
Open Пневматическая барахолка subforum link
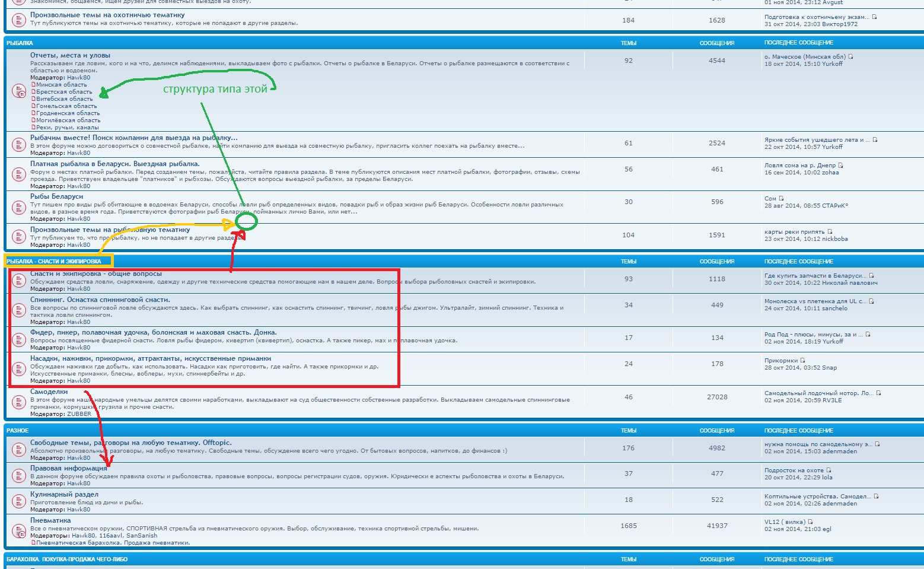[113, 543]
